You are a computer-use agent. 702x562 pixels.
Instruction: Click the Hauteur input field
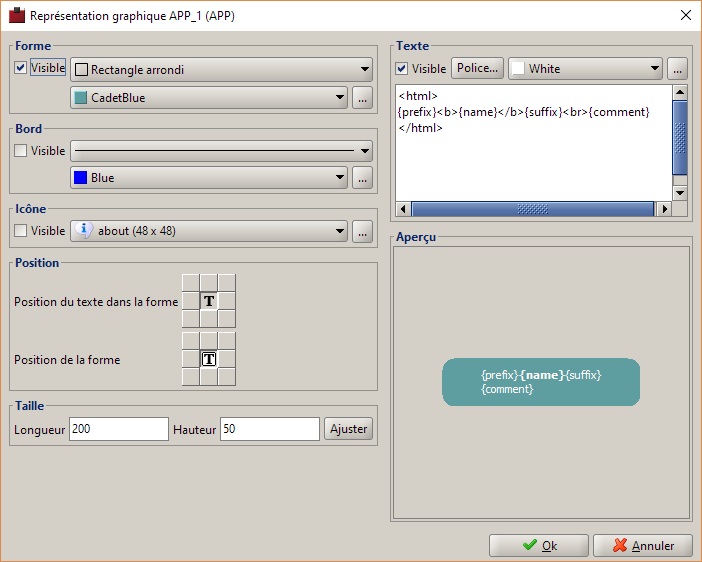tap(270, 429)
